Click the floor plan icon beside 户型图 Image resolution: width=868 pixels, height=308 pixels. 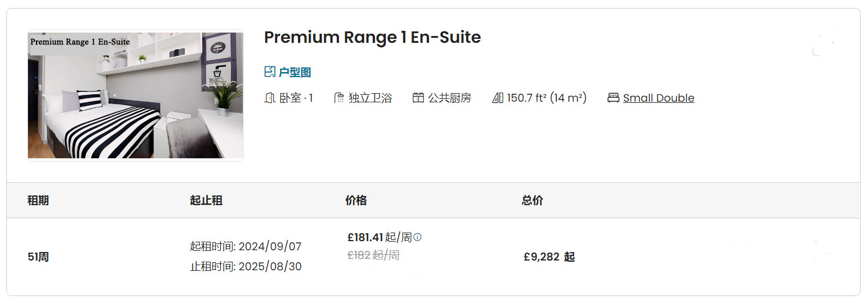tap(270, 72)
